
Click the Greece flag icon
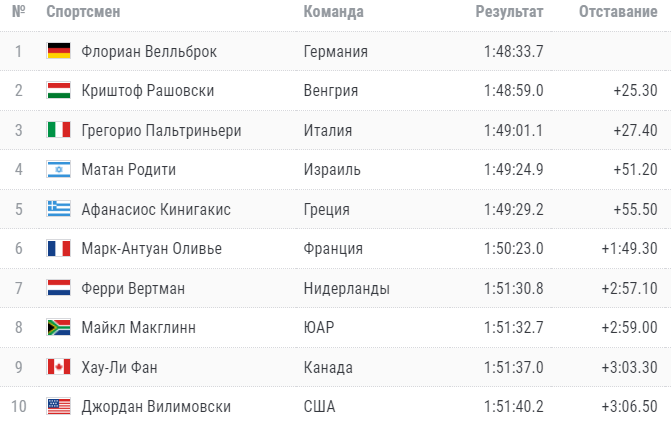coord(58,209)
